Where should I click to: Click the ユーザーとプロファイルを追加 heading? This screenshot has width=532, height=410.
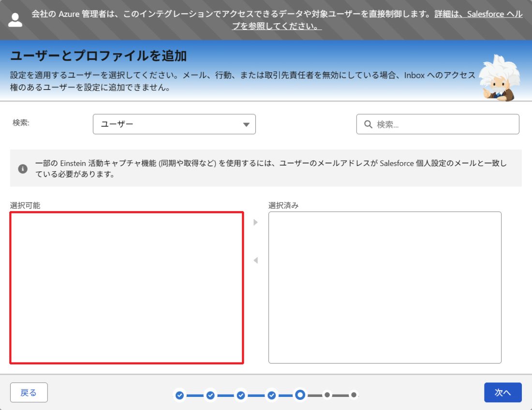coord(99,56)
